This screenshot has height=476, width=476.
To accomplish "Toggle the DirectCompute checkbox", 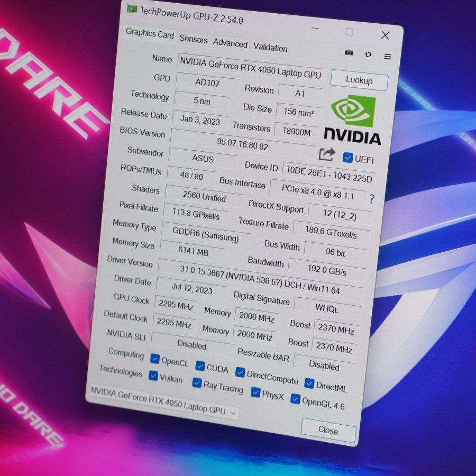I will [240, 372].
